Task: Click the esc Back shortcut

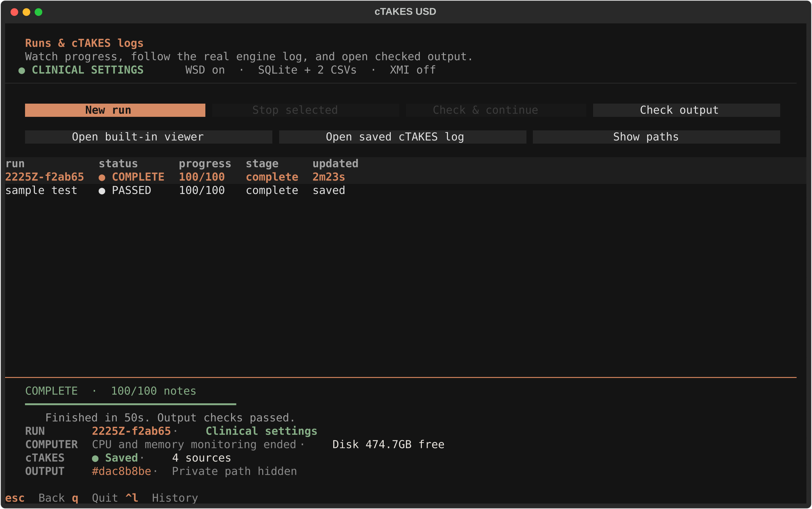Action: point(35,498)
